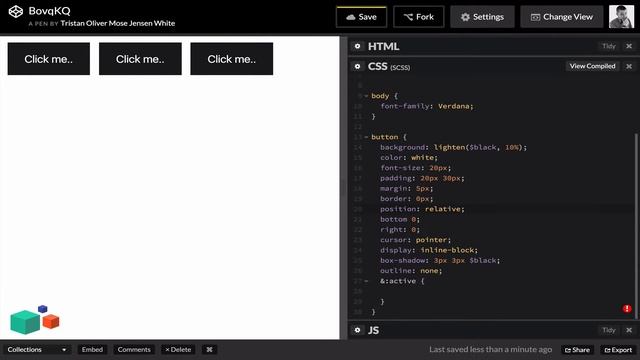640x360 pixels.
Task: Click the 'cursor: pointer;' code line
Action: point(416,240)
